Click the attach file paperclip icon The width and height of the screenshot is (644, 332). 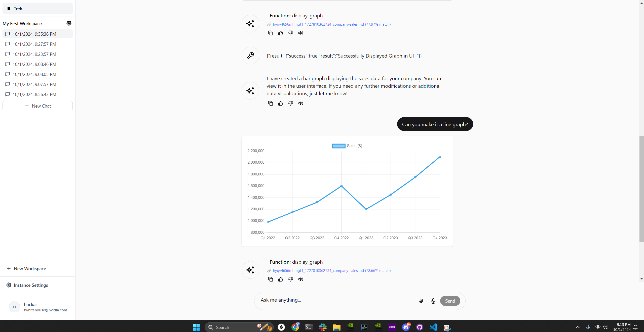(421, 301)
